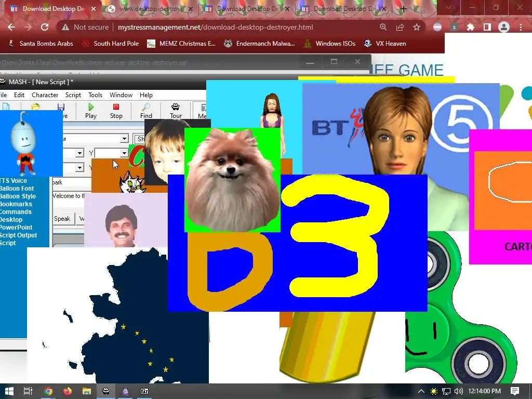Select Script Output in MASH list
The image size is (532, 399).
18,235
